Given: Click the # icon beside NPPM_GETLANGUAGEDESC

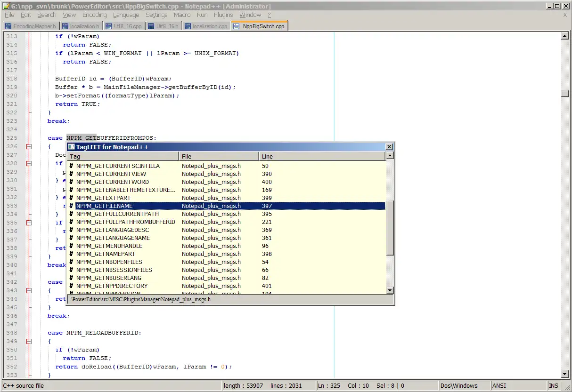Looking at the screenshot, I should [71, 230].
